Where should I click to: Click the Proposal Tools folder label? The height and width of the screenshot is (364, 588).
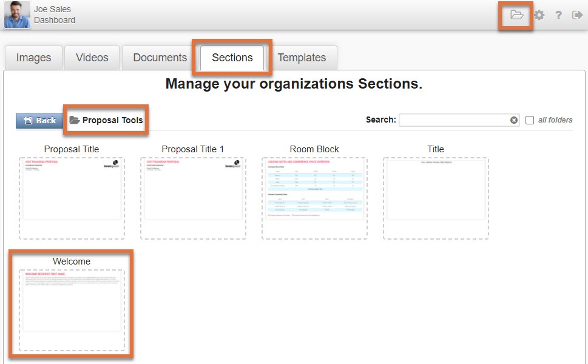click(112, 120)
